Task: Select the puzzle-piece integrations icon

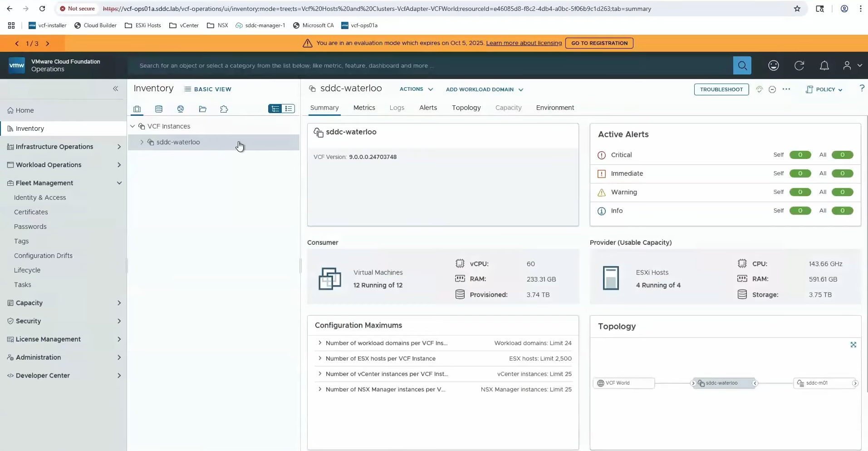Action: (224, 109)
